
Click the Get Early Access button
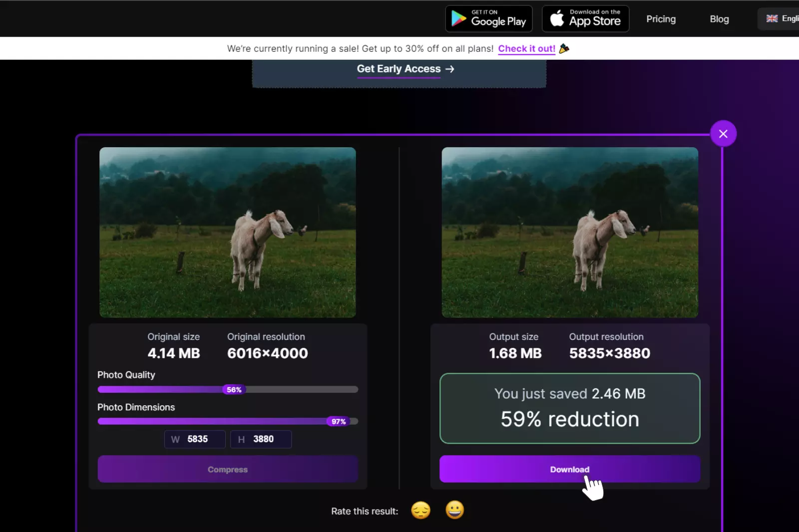point(398,69)
